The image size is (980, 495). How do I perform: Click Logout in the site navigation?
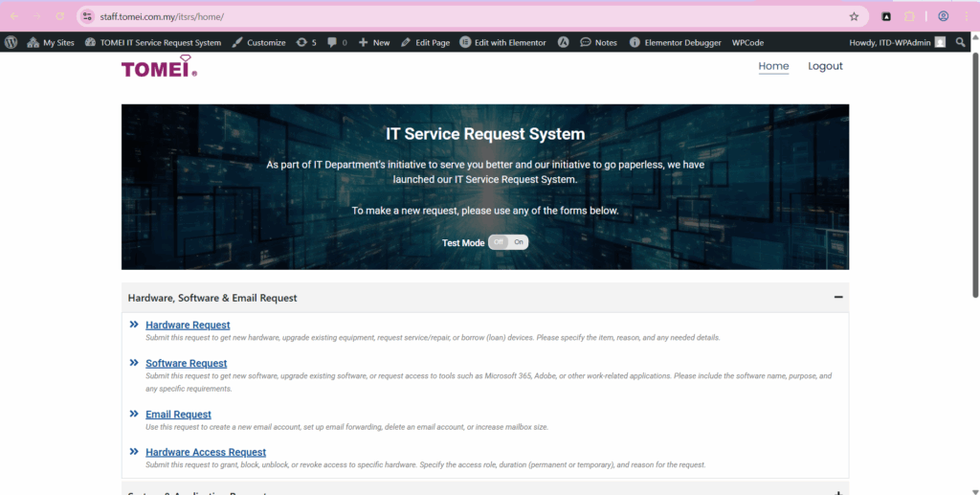click(x=825, y=66)
